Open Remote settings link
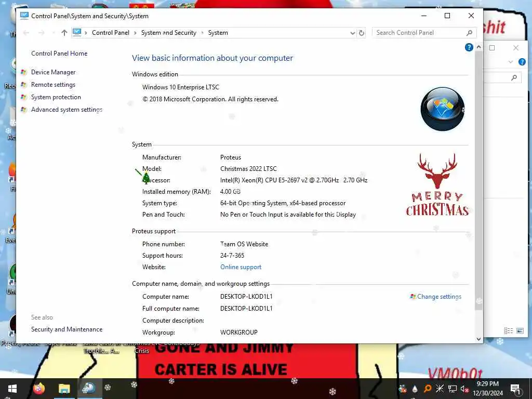532x399 pixels. pyautogui.click(x=53, y=85)
